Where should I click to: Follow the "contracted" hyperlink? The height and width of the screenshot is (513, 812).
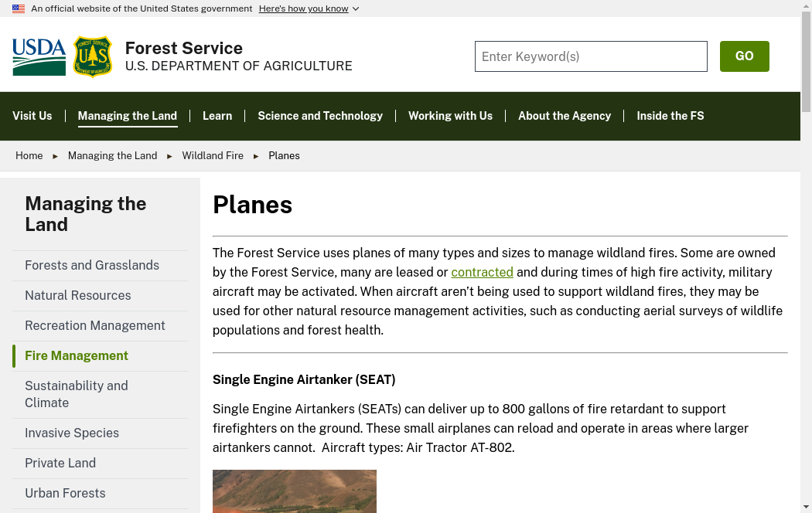point(482,272)
